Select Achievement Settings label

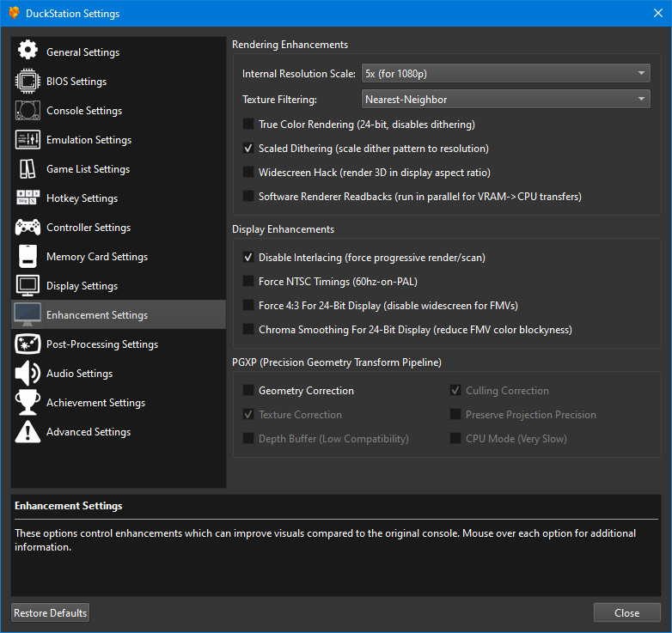click(x=95, y=403)
